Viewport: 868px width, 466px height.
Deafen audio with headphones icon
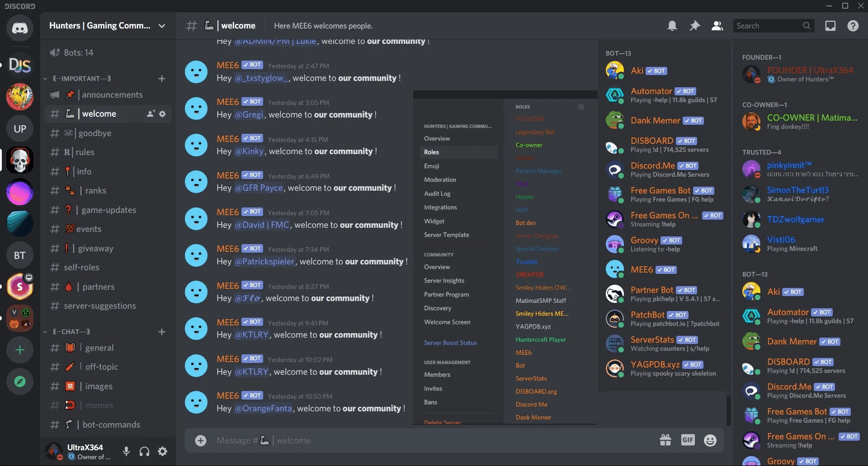[x=145, y=451]
